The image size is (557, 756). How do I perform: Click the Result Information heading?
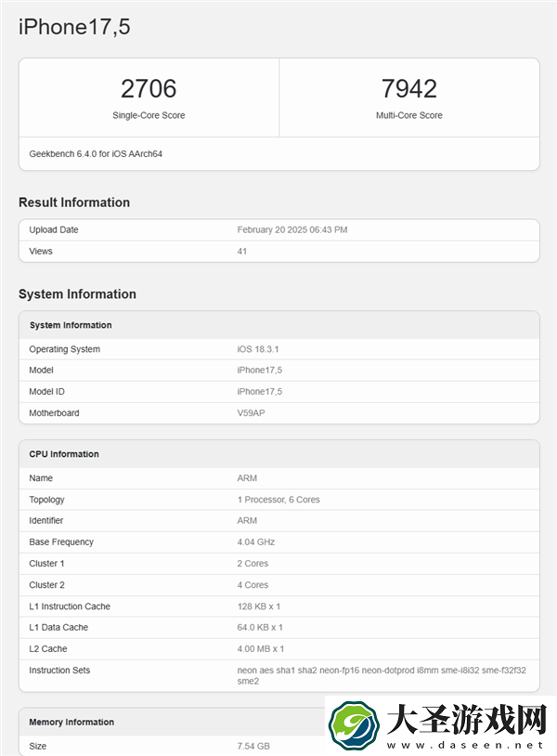coord(74,202)
